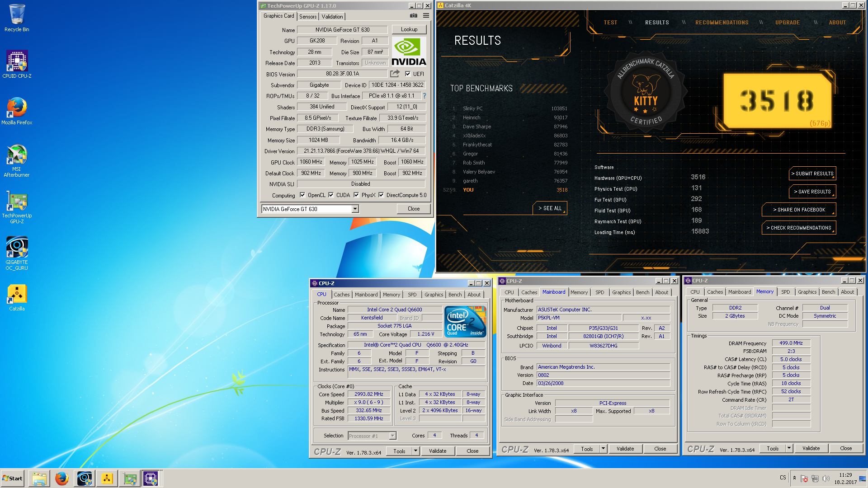Image resolution: width=868 pixels, height=488 pixels.
Task: Switch to Sensors tab in GPU-Z
Action: coord(308,17)
